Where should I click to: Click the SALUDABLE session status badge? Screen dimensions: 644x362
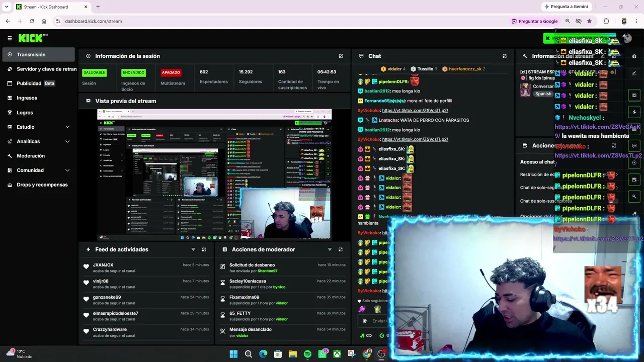pos(94,72)
